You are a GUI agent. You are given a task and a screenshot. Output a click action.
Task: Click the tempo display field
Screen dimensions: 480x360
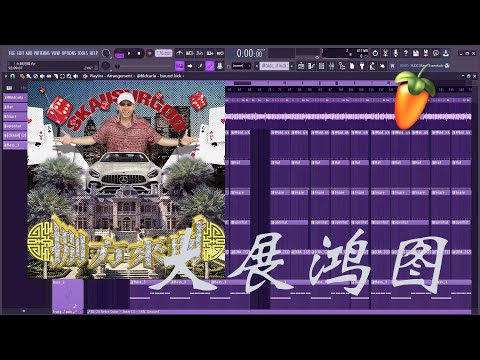(x=164, y=53)
